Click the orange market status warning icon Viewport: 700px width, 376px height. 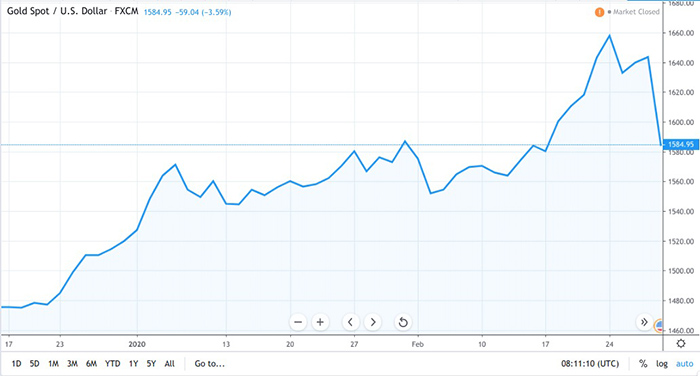click(600, 12)
